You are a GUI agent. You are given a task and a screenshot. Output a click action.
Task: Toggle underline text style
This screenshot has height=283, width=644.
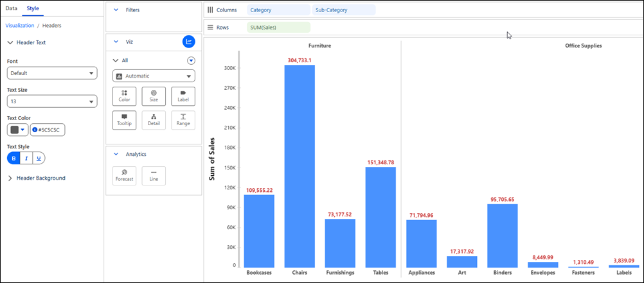pos(39,159)
